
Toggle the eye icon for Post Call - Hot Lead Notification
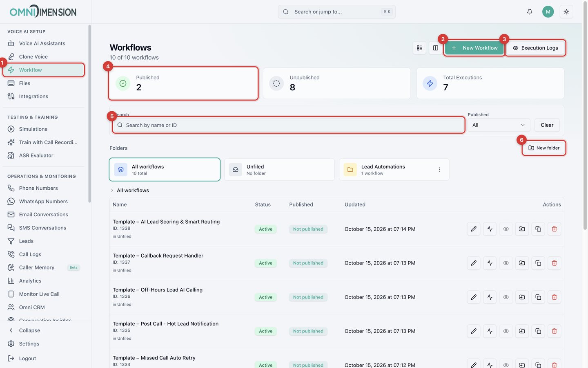[506, 331]
